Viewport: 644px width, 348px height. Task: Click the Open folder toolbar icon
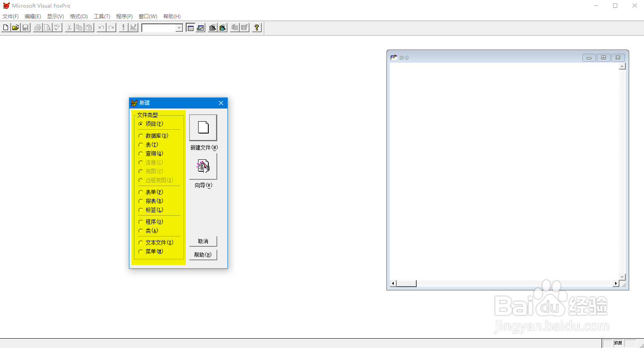pos(15,28)
